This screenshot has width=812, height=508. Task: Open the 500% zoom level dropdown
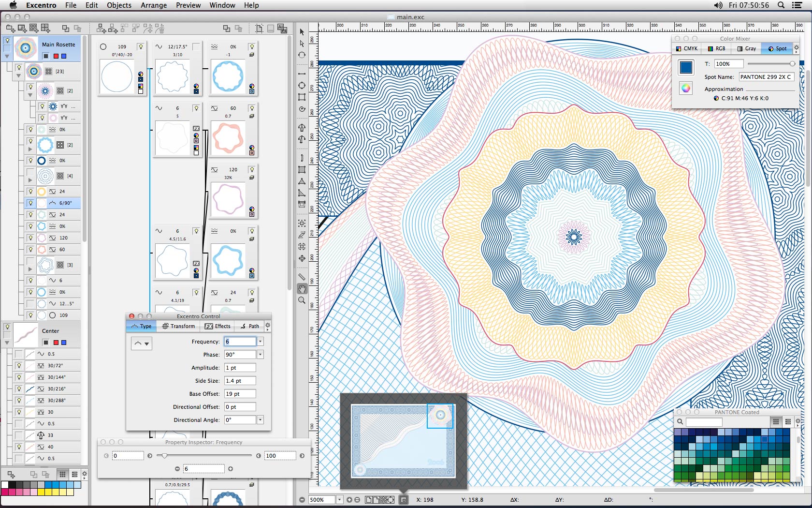[339, 500]
